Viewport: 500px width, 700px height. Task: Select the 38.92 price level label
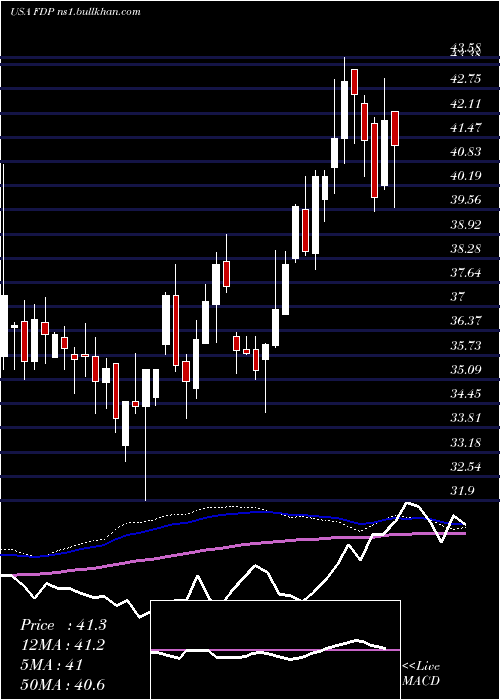(x=466, y=224)
